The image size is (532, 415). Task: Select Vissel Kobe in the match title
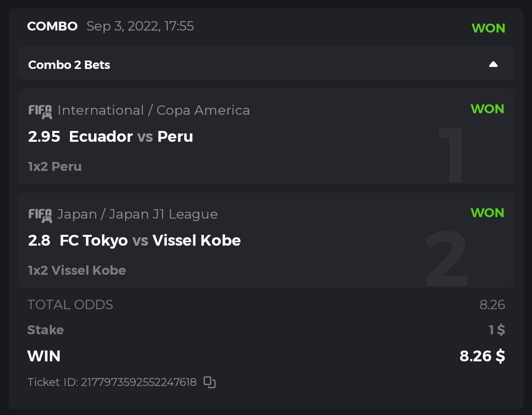[197, 240]
